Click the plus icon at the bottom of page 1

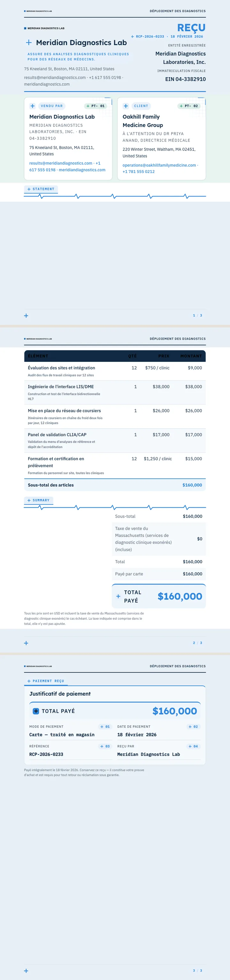(x=26, y=315)
